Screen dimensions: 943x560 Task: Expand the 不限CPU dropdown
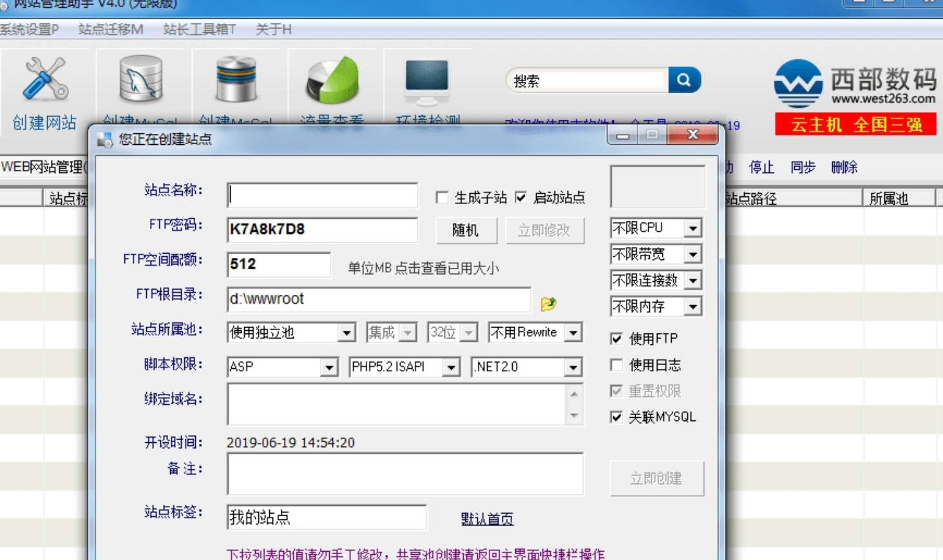tap(693, 228)
